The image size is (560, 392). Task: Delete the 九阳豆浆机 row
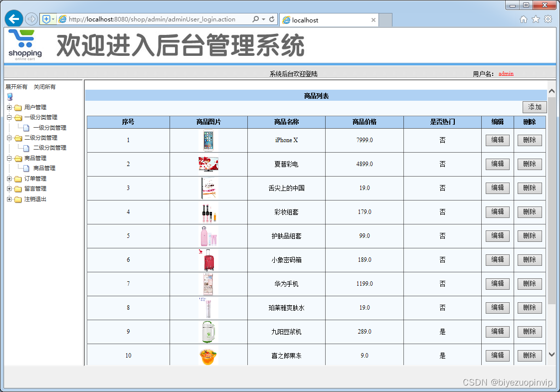tap(530, 332)
